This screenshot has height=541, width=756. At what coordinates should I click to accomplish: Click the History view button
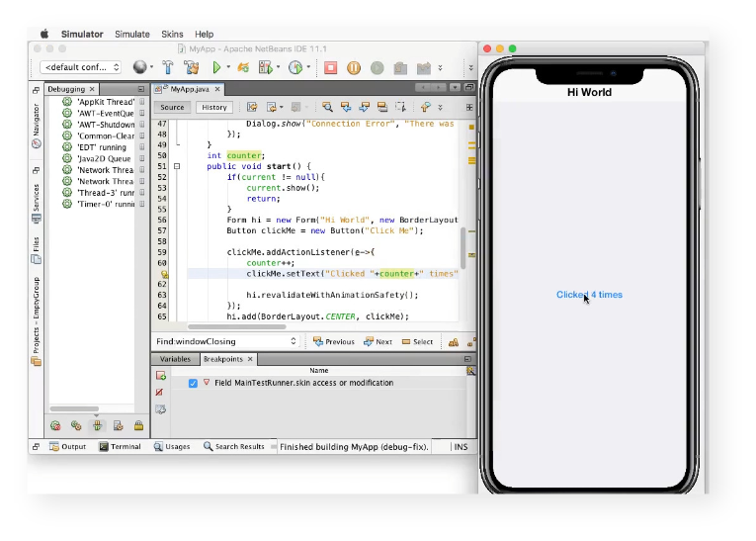click(x=213, y=107)
